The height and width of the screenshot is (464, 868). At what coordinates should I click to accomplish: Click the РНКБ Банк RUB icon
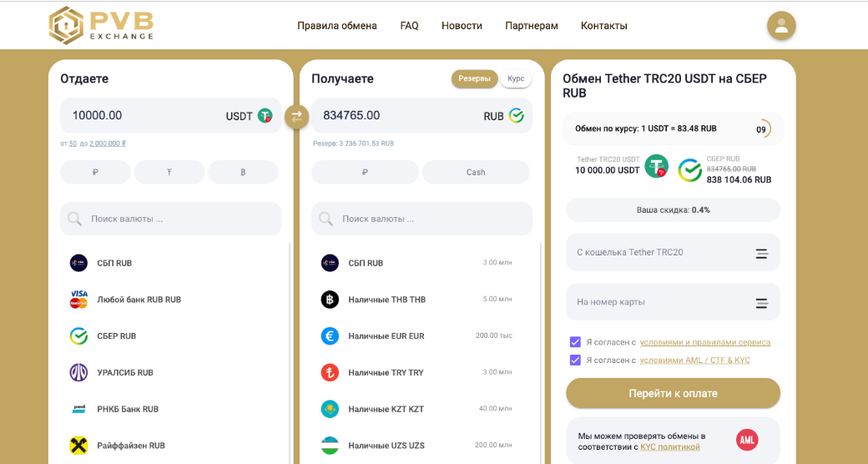[78, 409]
